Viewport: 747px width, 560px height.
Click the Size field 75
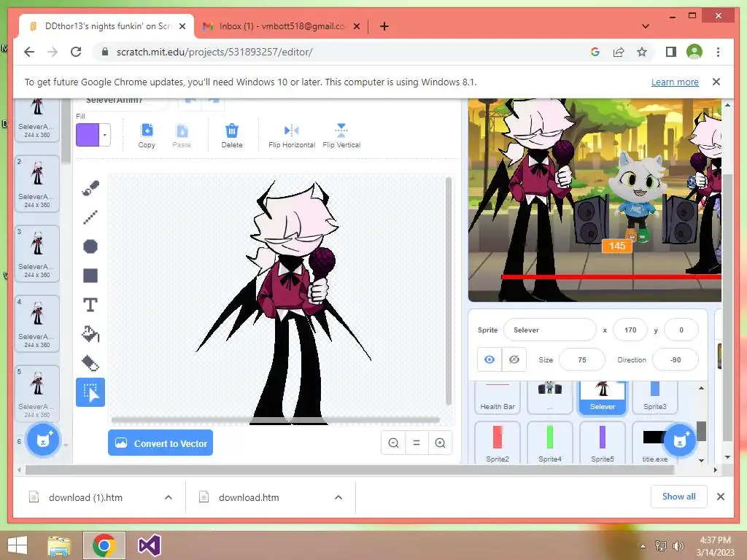point(581,359)
